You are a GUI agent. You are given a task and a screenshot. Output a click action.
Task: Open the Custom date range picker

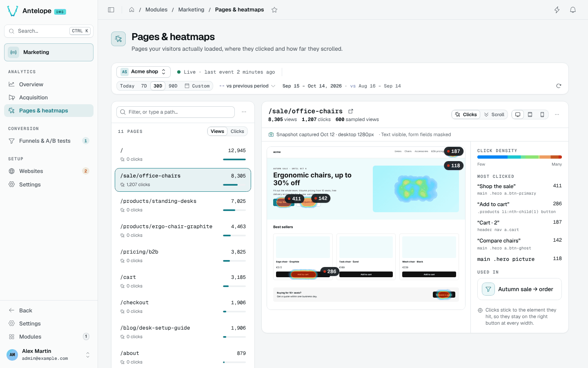197,86
